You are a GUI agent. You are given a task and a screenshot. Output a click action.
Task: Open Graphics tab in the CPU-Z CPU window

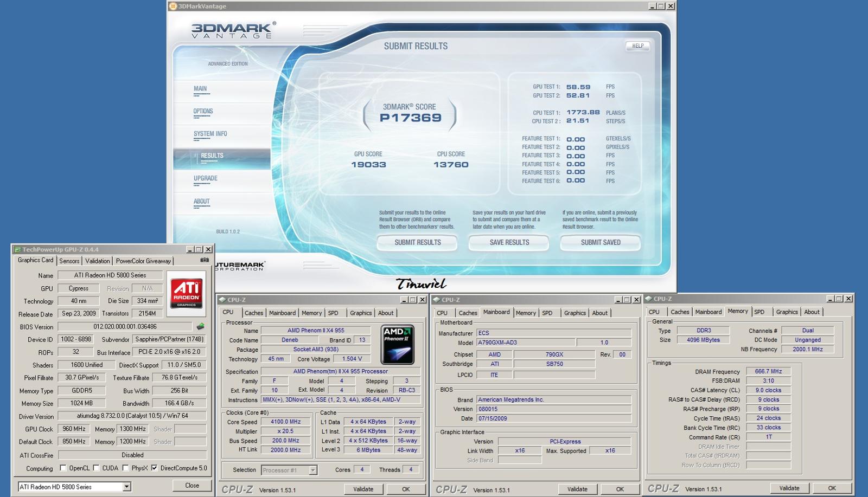(x=361, y=313)
